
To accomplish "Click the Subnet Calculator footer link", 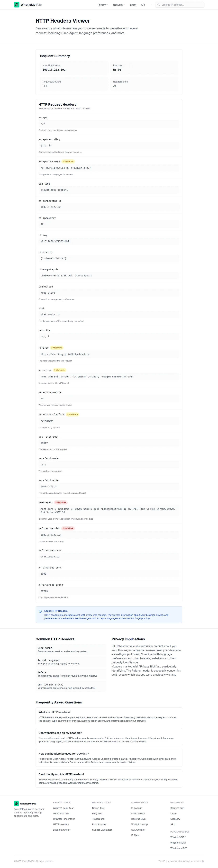I will pos(102,830).
